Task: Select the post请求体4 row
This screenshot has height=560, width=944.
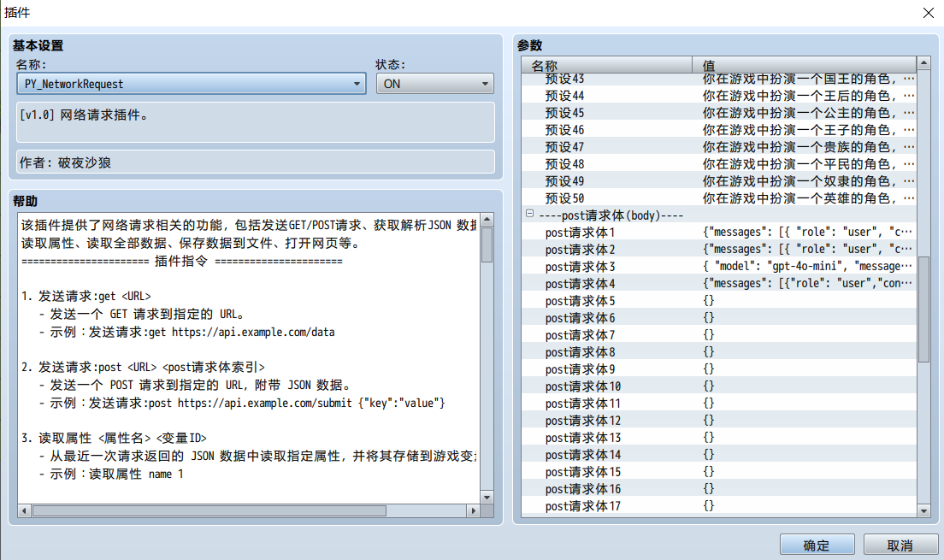Action: pyautogui.click(x=719, y=284)
